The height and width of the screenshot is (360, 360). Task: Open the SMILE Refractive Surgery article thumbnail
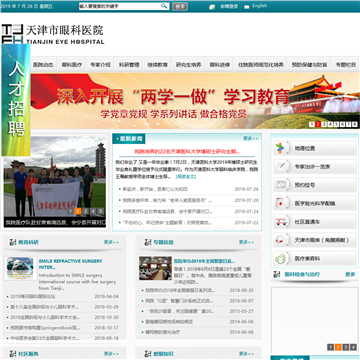tap(20, 268)
